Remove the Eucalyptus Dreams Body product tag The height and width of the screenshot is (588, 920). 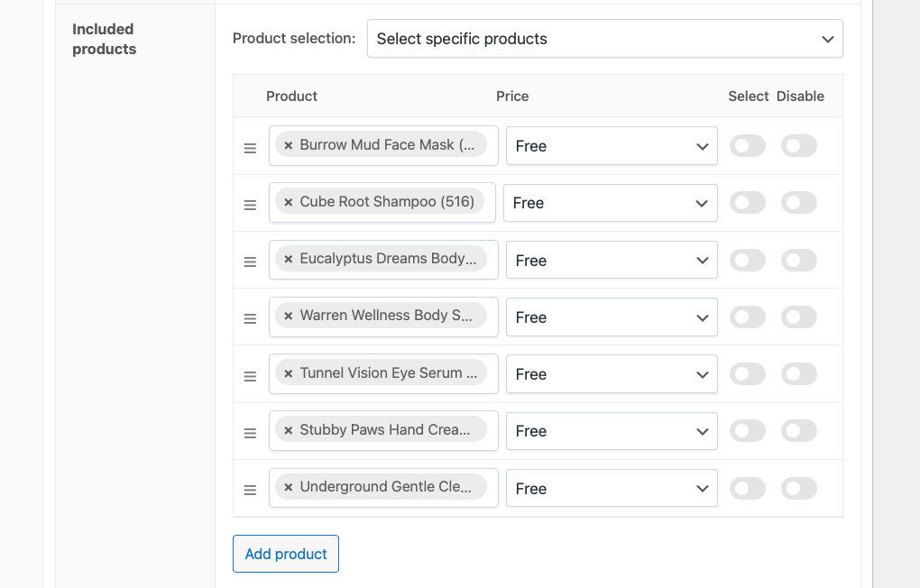click(x=288, y=259)
